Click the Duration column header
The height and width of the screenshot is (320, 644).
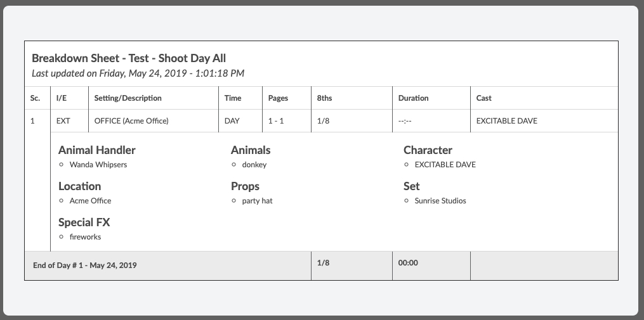[x=413, y=98]
